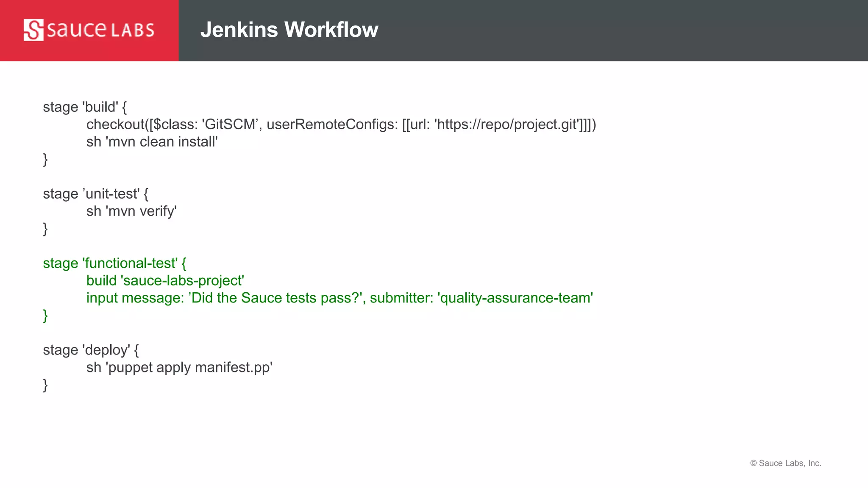Click the sh 'puppet apply manifest.pp' line

[179, 368]
